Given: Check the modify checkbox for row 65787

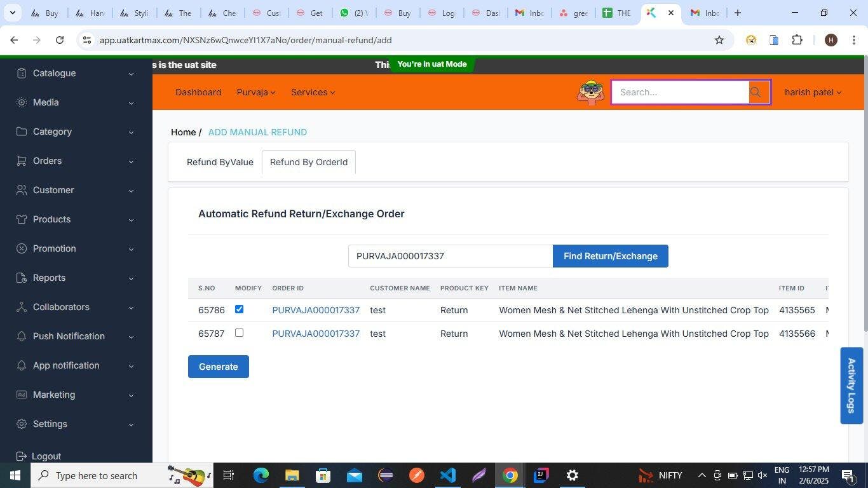Looking at the screenshot, I should [239, 333].
